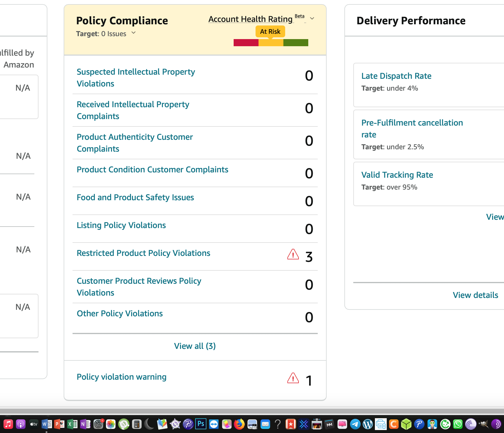504x433 pixels.
Task: Open Pre-Fulfilment cancellation rate metric
Action: pos(412,129)
